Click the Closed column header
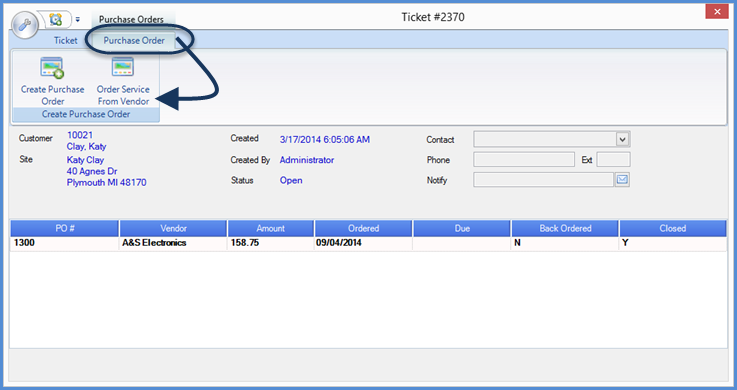 pos(673,228)
